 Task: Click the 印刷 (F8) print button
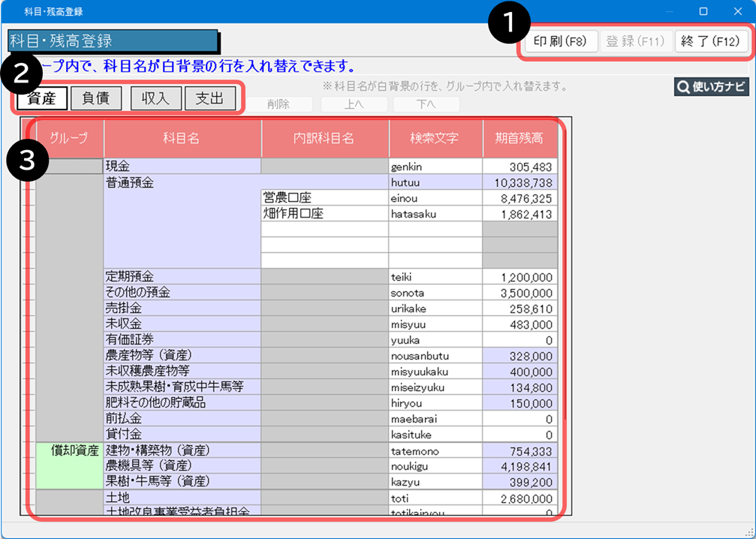pyautogui.click(x=559, y=41)
